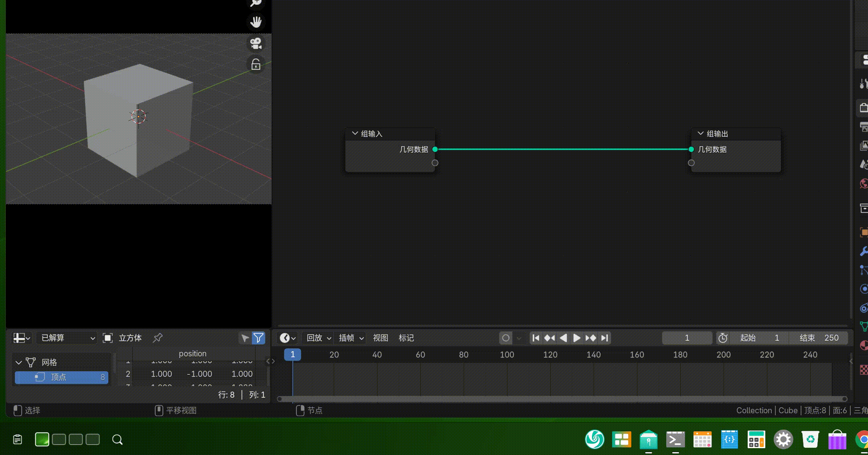Screen dimensions: 868x455
Task: Open the trash in the dock
Action: pyautogui.click(x=810, y=440)
